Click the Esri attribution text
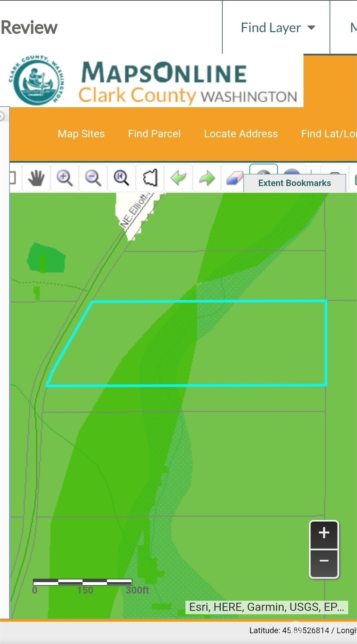This screenshot has height=644, width=357. [266, 607]
